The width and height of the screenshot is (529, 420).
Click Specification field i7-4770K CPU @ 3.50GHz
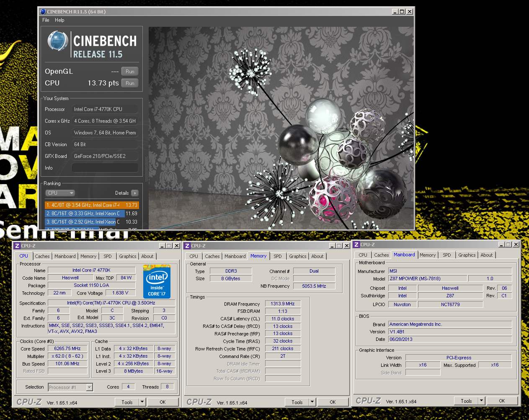pyautogui.click(x=111, y=303)
